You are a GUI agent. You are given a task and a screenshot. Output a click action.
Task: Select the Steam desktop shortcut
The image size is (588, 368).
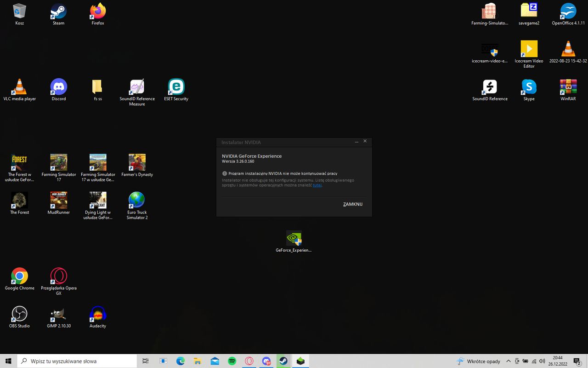tap(58, 14)
